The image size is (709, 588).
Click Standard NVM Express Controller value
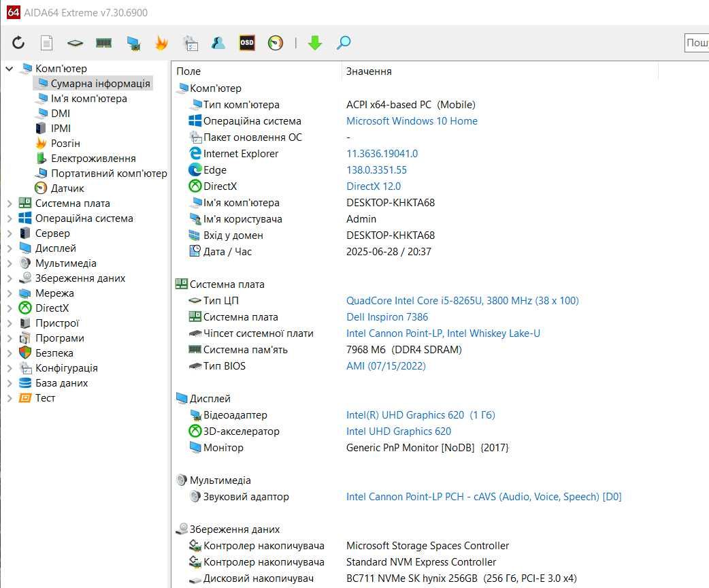(x=421, y=561)
